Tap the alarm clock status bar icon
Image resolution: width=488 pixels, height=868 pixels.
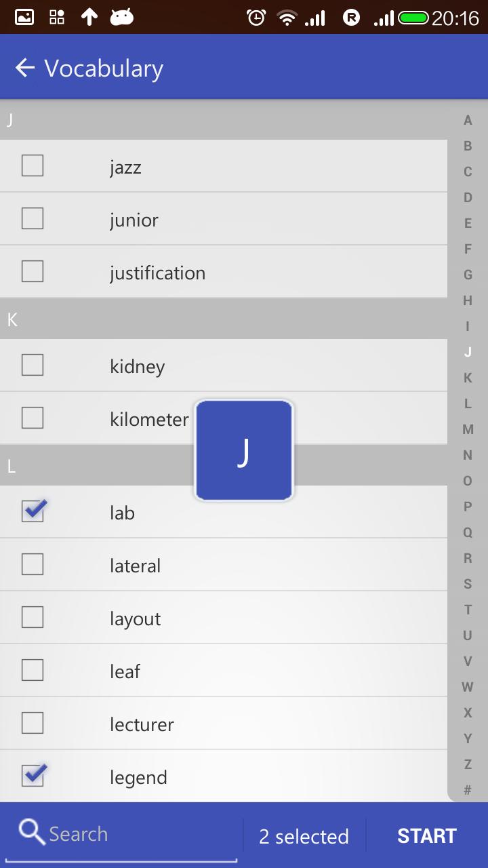coord(256,17)
